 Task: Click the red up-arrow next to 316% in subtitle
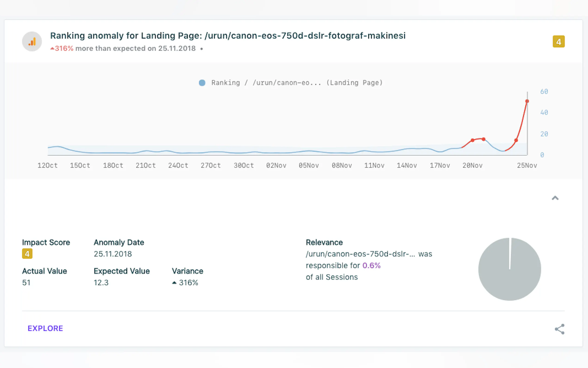pyautogui.click(x=52, y=49)
